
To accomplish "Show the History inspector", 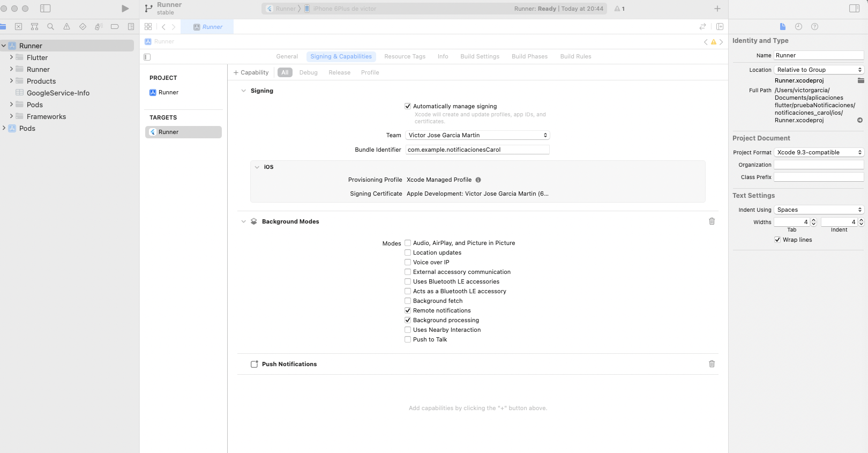I will 798,27.
